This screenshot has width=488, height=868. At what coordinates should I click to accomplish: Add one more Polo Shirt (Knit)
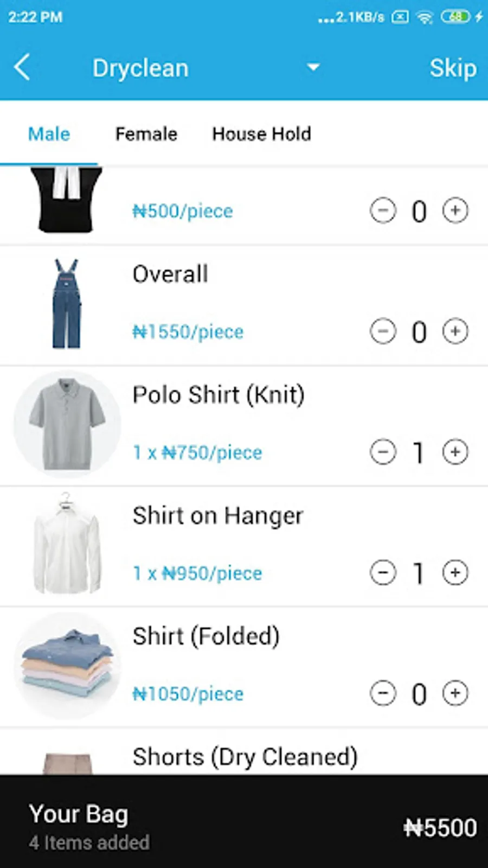(x=455, y=451)
